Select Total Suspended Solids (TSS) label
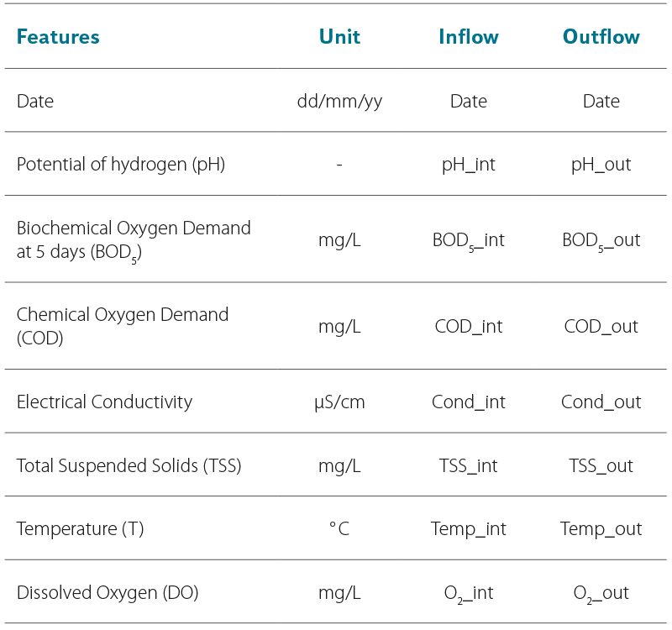Screen dimensions: 672x630 129,466
